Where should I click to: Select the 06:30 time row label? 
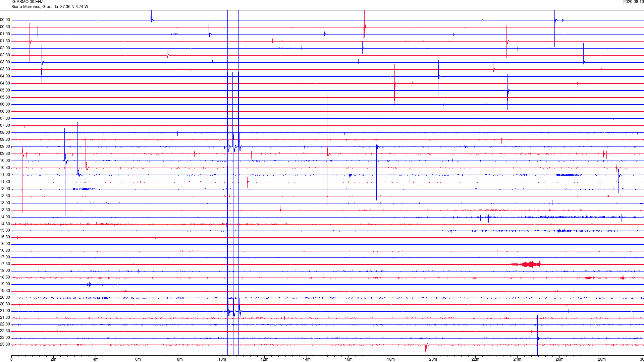[x=5, y=112]
